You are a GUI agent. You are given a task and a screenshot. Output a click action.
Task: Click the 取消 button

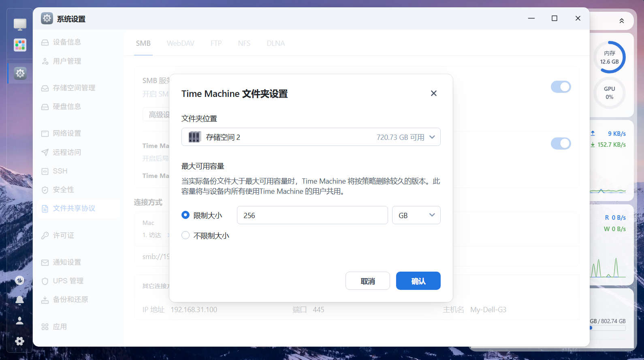pyautogui.click(x=367, y=281)
